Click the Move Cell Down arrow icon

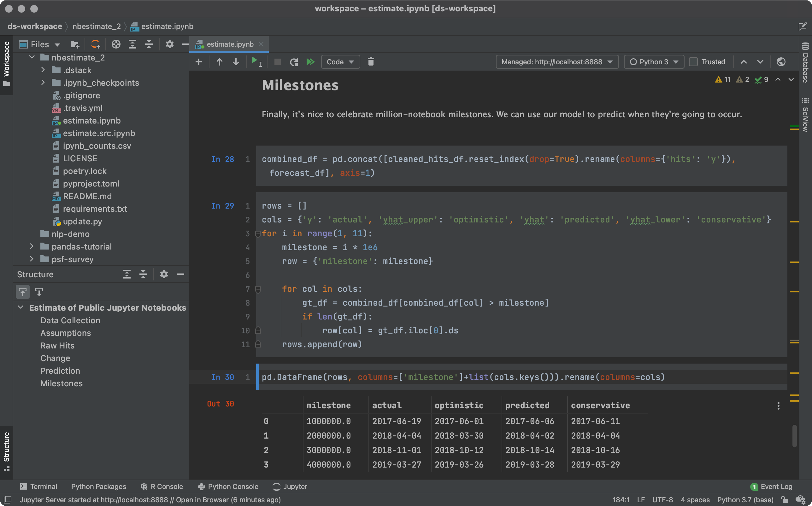236,61
